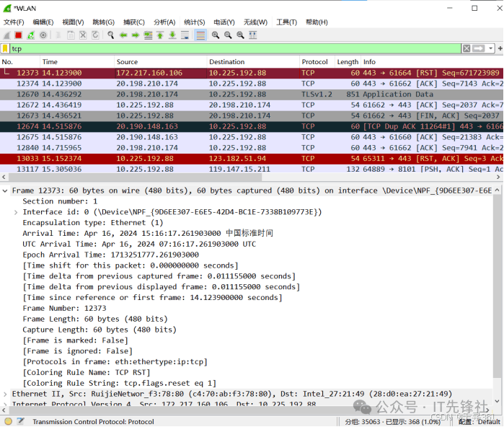Open capture options gear icon
This screenshot has width=504, height=427.
pos(43,35)
